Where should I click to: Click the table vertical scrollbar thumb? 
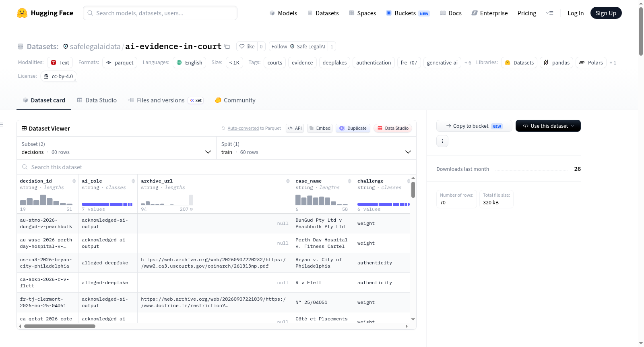(x=413, y=190)
